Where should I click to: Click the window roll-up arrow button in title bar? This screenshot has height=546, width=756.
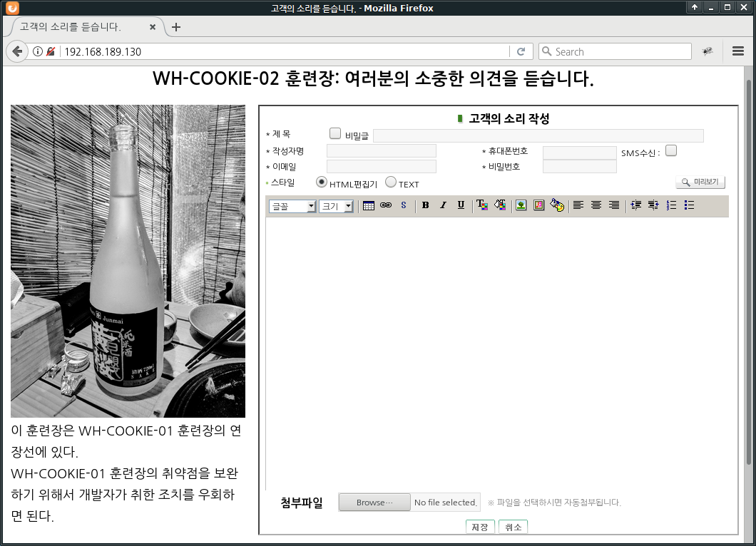pyautogui.click(x=694, y=7)
